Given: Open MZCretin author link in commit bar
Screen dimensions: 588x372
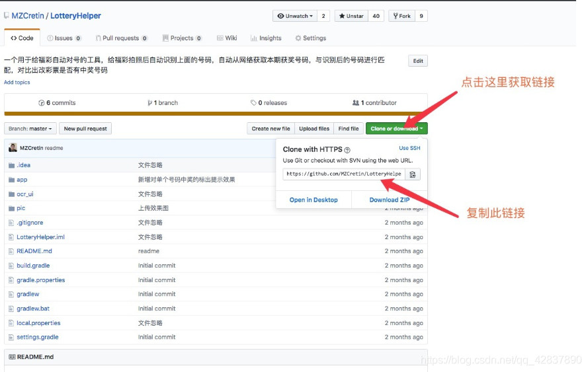Looking at the screenshot, I should point(32,149).
